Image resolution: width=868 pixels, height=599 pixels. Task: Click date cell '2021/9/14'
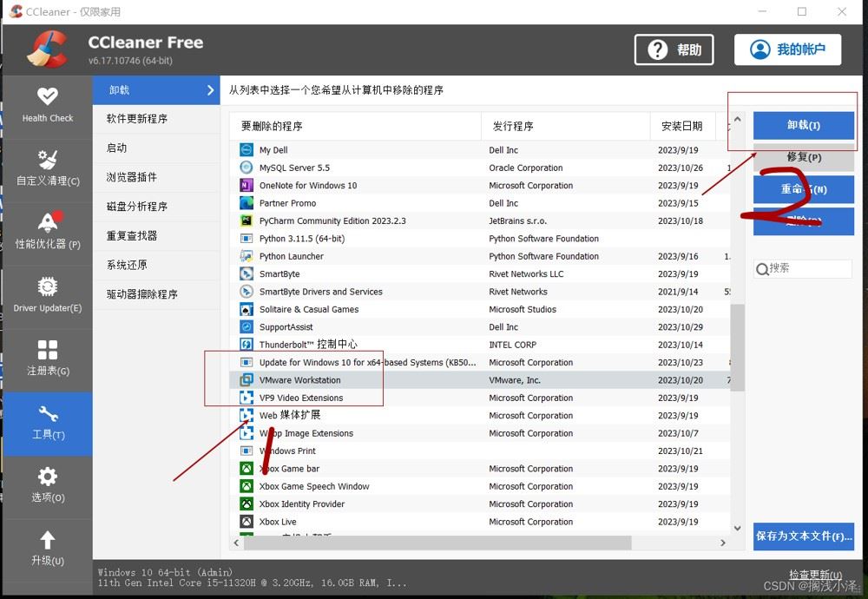(678, 291)
